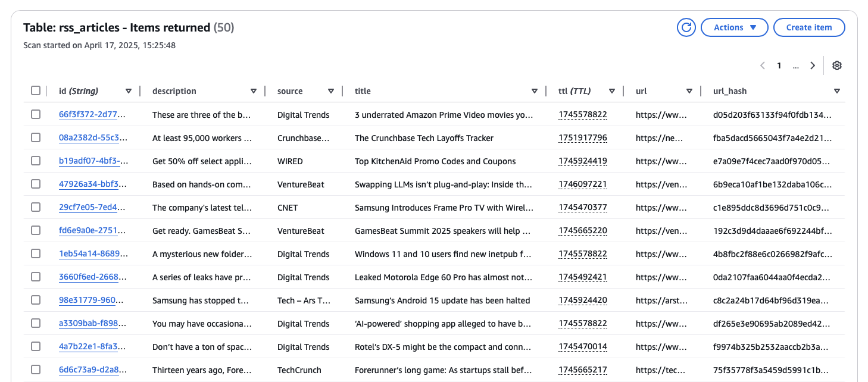The image size is (868, 382).
Task: Open item b19adf07-4bf3 link
Action: pos(93,161)
